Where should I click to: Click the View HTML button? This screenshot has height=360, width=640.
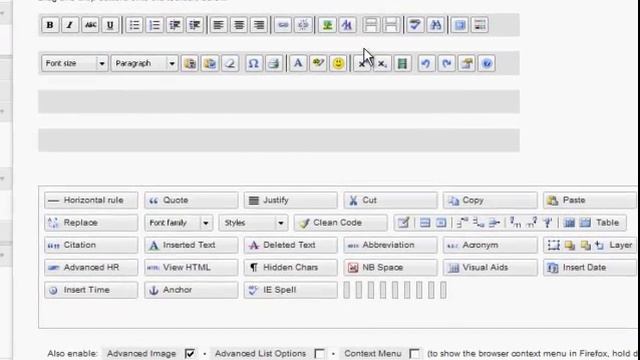coord(191,268)
